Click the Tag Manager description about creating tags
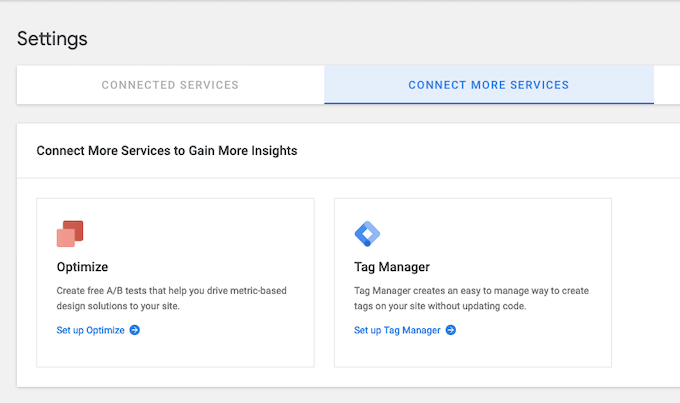Viewport: 680px width, 403px height. tap(471, 298)
